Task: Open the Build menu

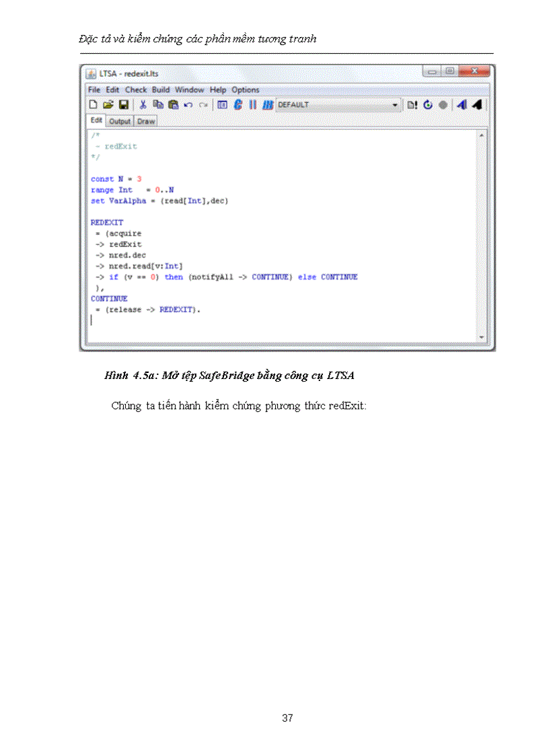Action: pyautogui.click(x=161, y=90)
